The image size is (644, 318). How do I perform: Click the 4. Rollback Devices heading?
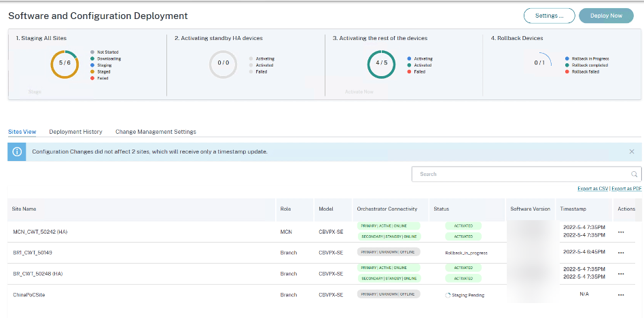[x=517, y=38]
